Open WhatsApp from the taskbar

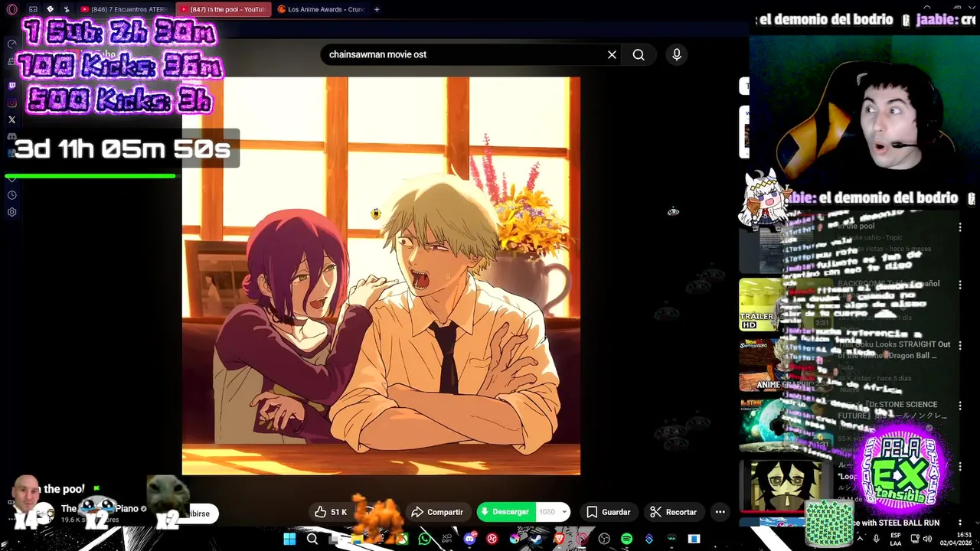[x=424, y=539]
